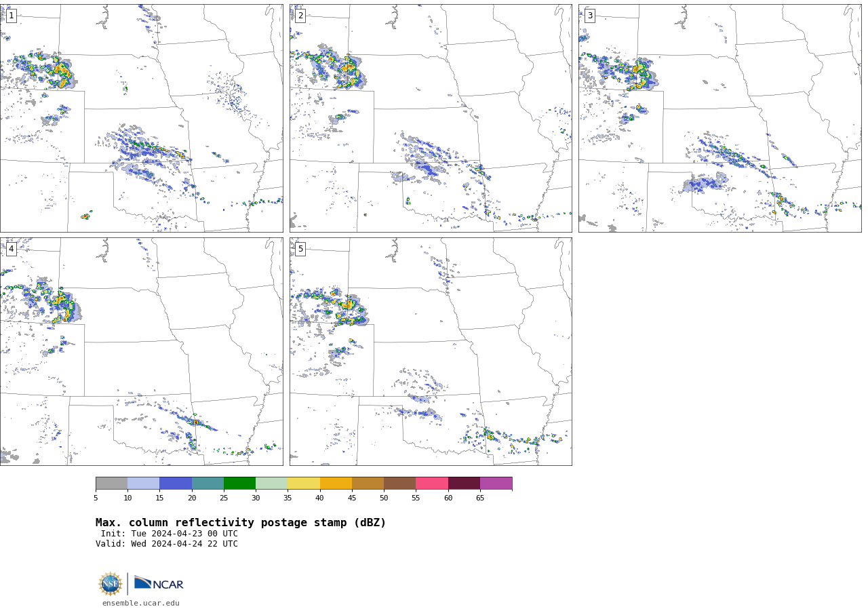Select the pale green 30-35 dBZ swatch
The width and height of the screenshot is (868, 611).
[x=271, y=483]
